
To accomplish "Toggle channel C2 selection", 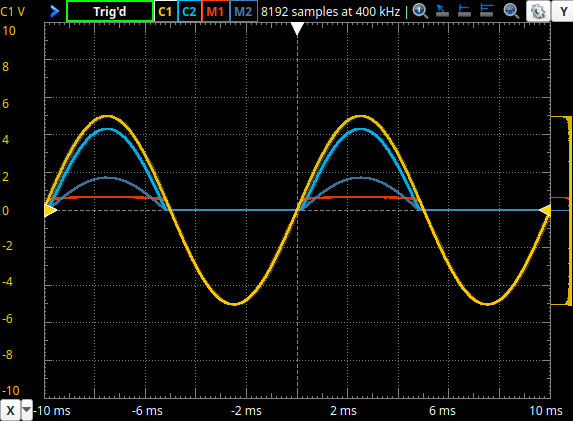I will (189, 12).
